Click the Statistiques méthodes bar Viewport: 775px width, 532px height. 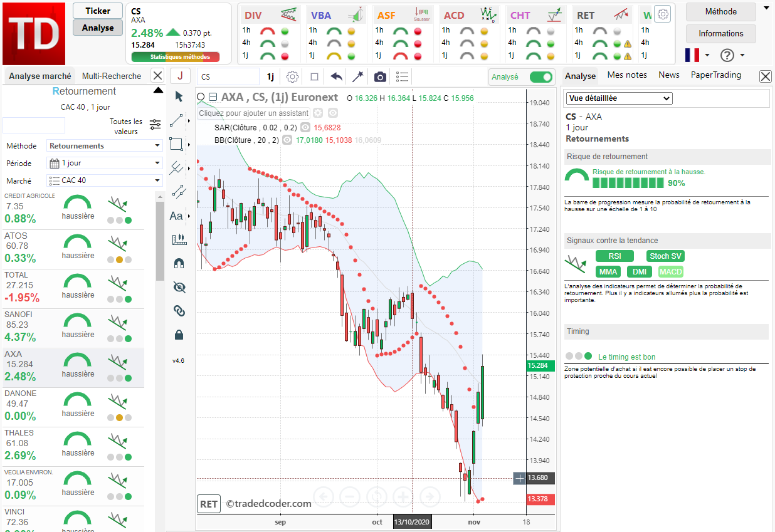pyautogui.click(x=176, y=57)
